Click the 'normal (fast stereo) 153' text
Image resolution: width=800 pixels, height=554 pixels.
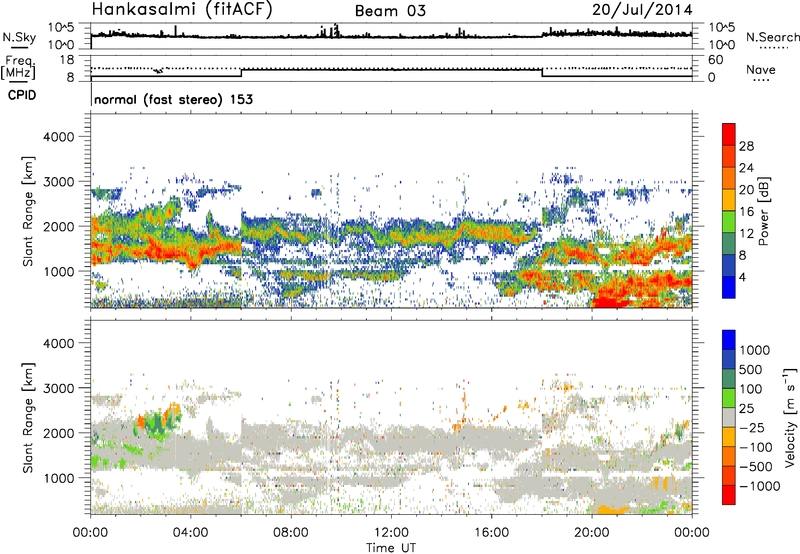coord(173,100)
